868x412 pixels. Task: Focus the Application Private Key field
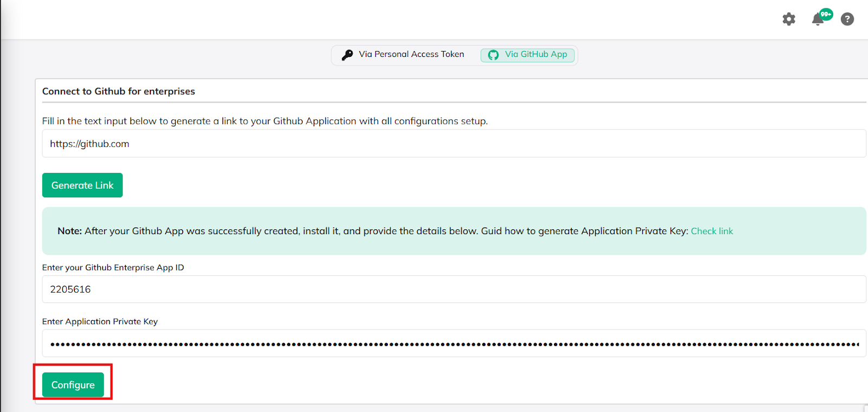(x=454, y=344)
